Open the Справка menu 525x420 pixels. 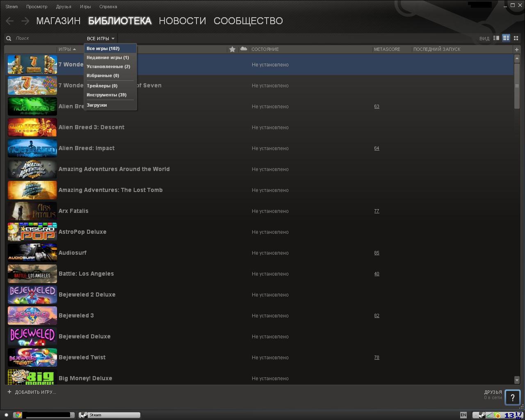(108, 7)
